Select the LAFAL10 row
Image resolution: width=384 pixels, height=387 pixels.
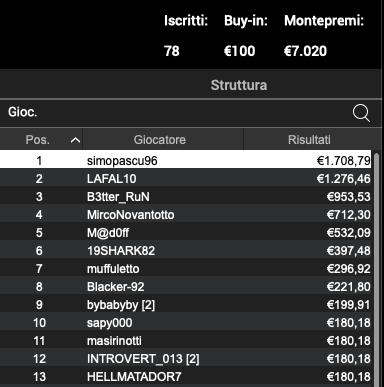pos(186,179)
